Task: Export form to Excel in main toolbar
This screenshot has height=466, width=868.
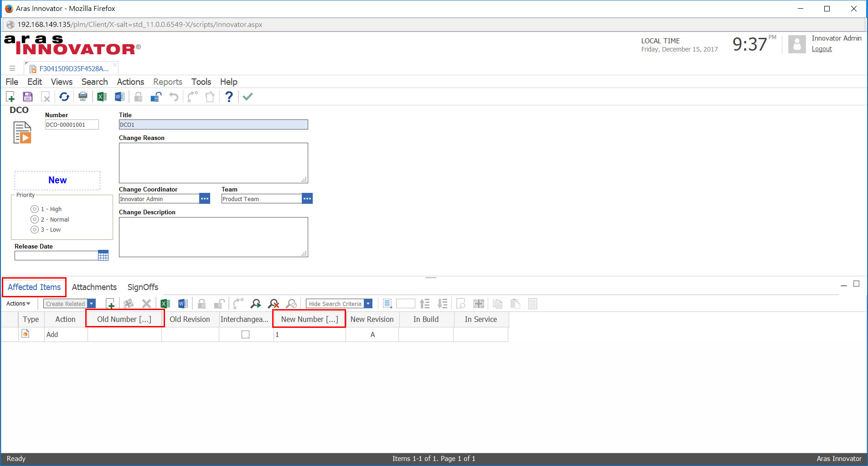Action: coord(102,97)
